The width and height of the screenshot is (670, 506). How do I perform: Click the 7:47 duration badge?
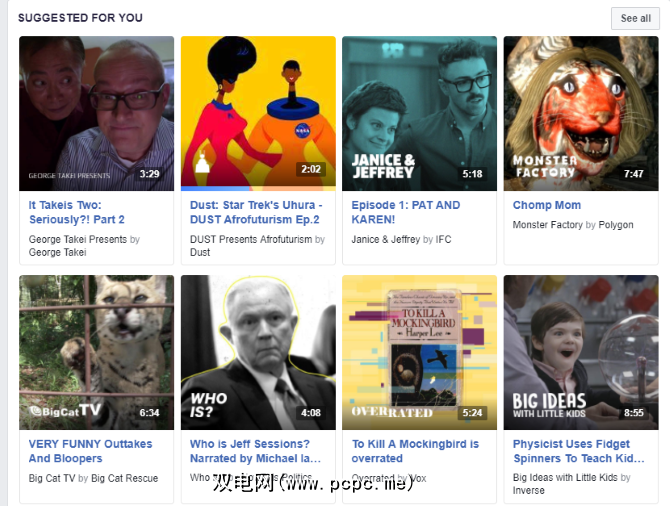tap(633, 174)
